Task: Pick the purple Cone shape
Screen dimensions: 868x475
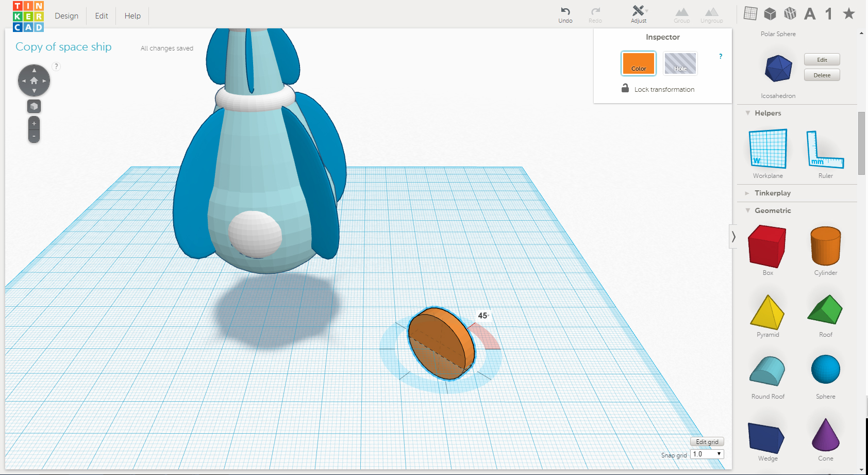Action: tap(826, 435)
